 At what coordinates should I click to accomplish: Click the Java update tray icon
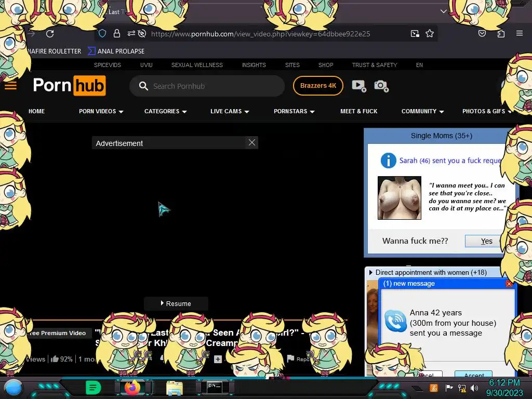click(434, 388)
